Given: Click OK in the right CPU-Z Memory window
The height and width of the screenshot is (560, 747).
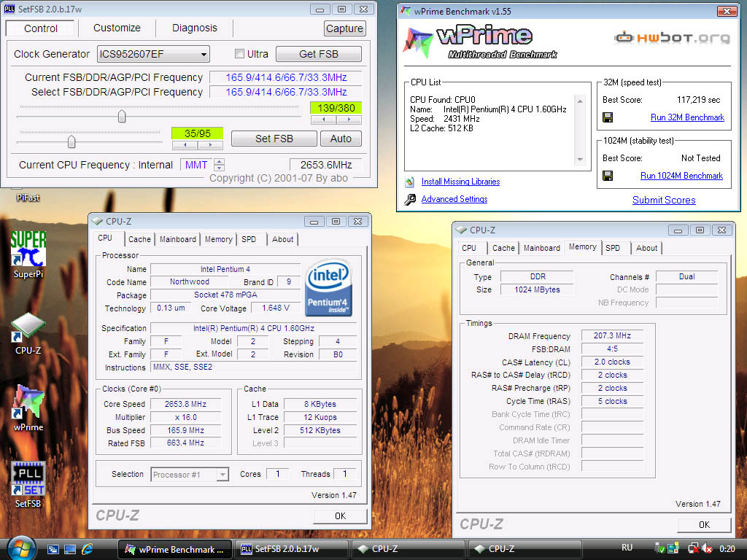Looking at the screenshot, I should (704, 524).
